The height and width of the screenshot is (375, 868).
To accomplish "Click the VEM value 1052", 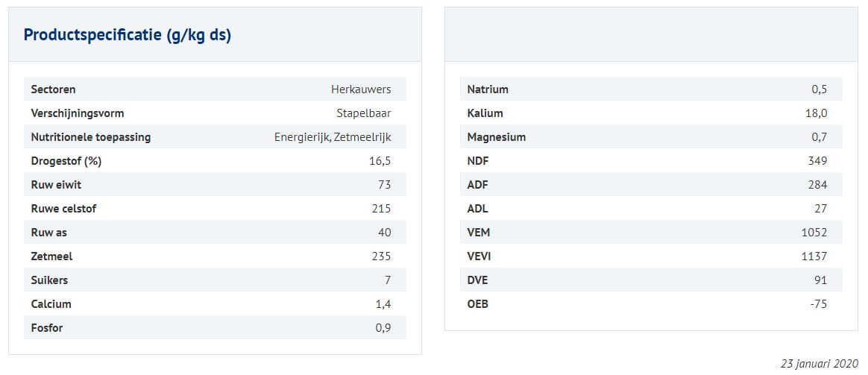I will pos(814,233).
